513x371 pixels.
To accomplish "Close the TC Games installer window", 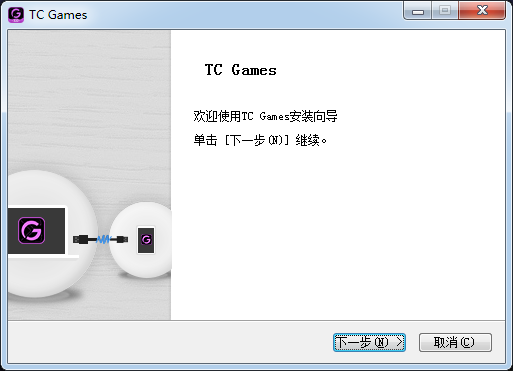I will (x=482, y=11).
